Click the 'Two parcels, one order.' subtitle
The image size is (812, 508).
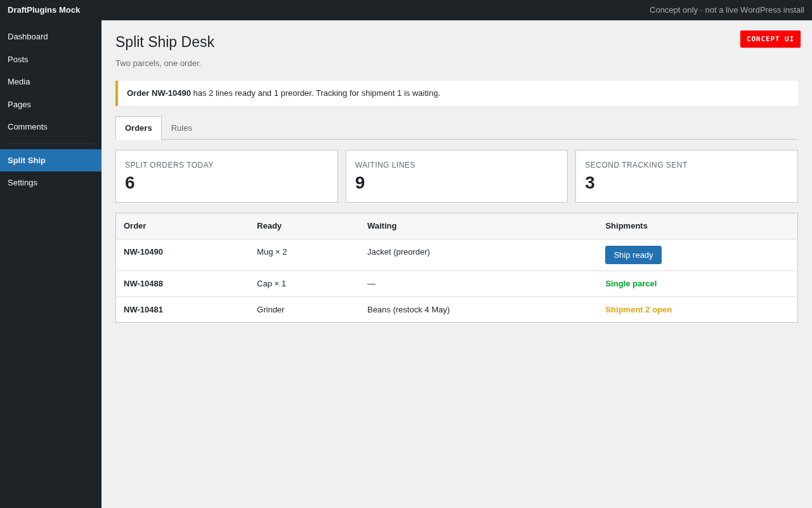[158, 63]
